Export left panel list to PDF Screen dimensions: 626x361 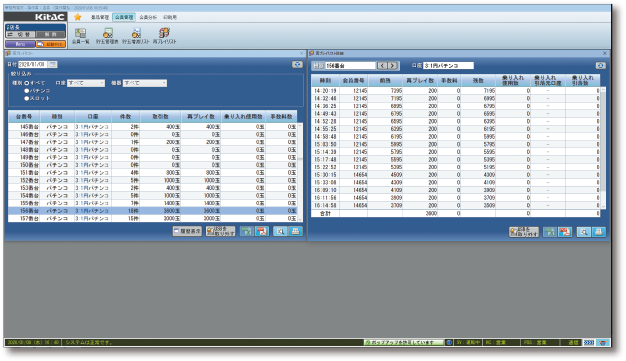pyautogui.click(x=262, y=231)
